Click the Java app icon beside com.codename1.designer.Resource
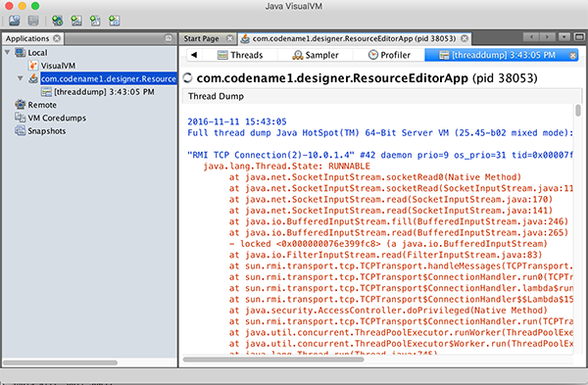The width and height of the screenshot is (588, 385). [x=33, y=78]
